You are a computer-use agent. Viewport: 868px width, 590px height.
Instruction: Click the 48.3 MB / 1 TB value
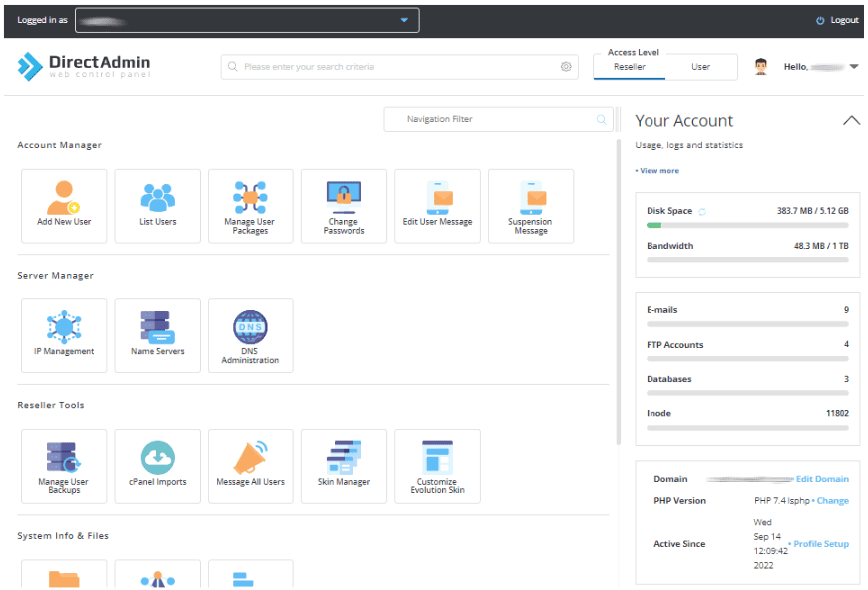[x=821, y=246]
